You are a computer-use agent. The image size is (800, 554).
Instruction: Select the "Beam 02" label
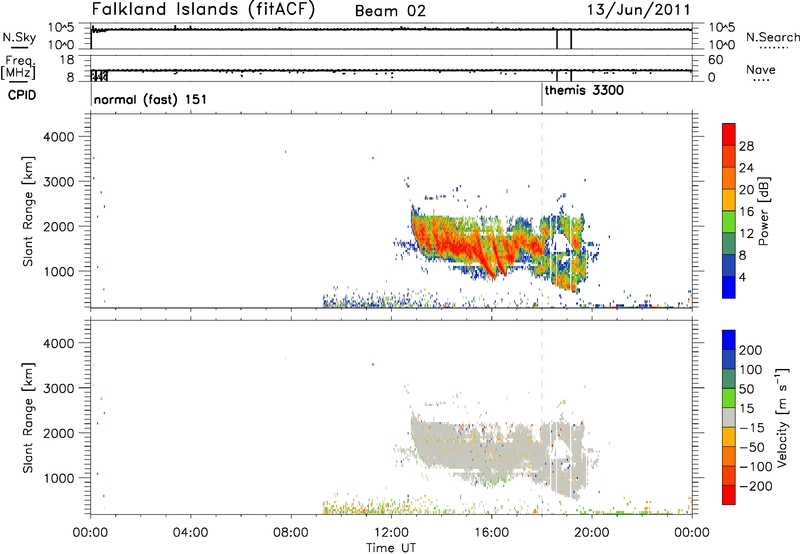[390, 11]
